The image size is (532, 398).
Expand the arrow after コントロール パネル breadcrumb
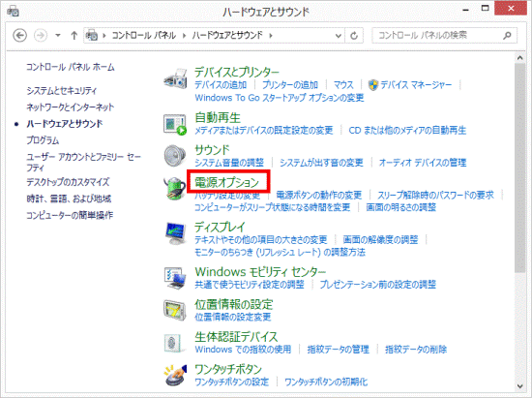[184, 35]
